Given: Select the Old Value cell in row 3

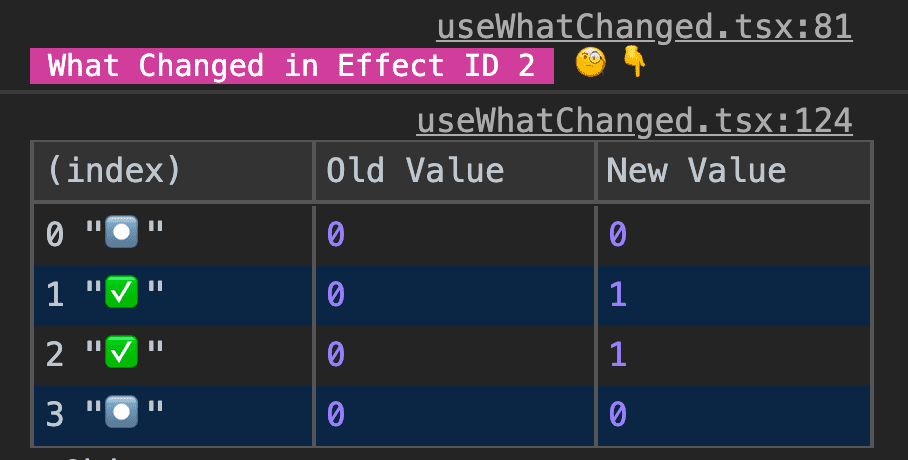Looking at the screenshot, I should point(455,416).
